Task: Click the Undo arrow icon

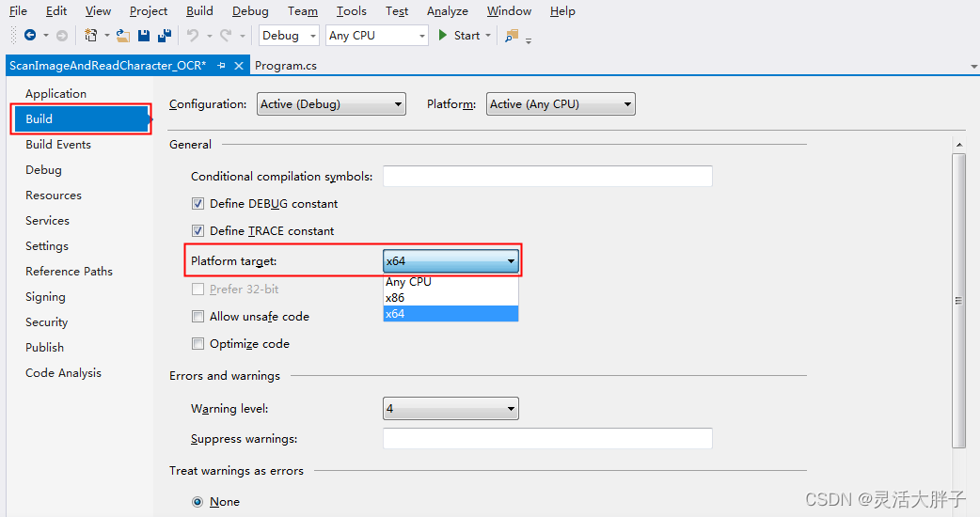Action: [193, 36]
